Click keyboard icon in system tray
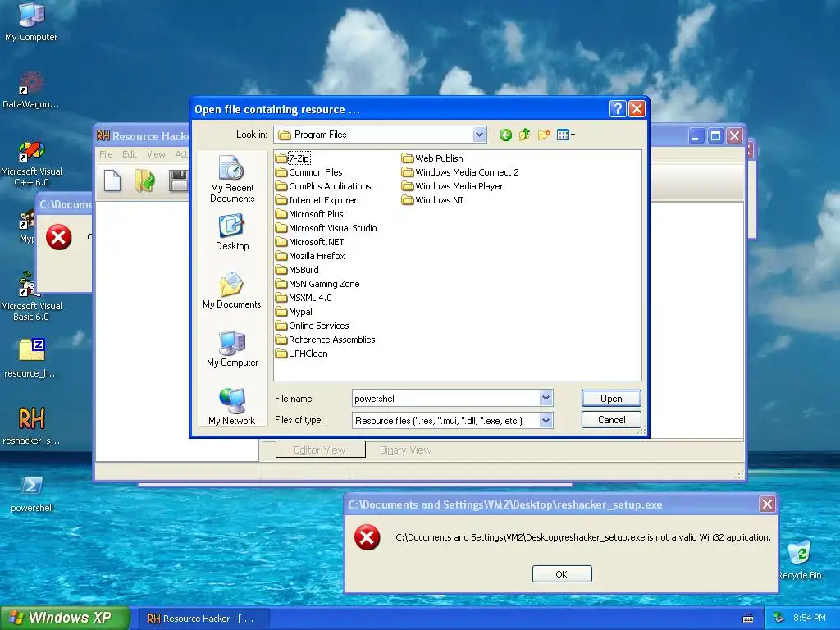 (748, 619)
